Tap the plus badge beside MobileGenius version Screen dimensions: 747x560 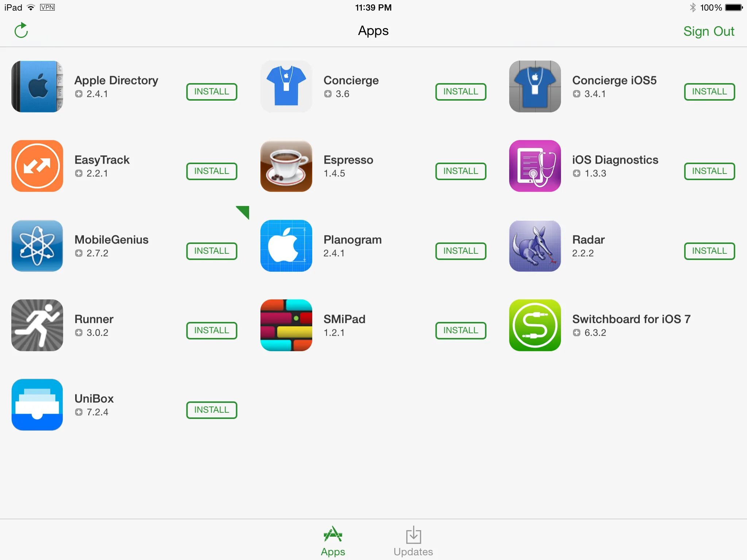tap(79, 253)
